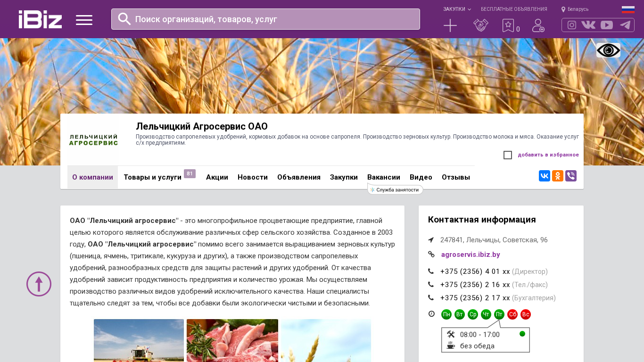Switch language via Russian flag icon

(x=628, y=9)
